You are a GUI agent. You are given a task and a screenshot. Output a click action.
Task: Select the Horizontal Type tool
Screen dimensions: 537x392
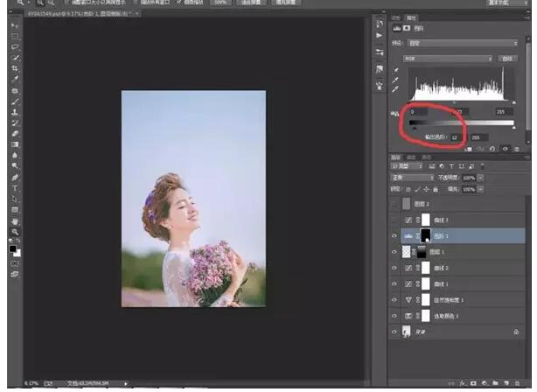tap(15, 187)
